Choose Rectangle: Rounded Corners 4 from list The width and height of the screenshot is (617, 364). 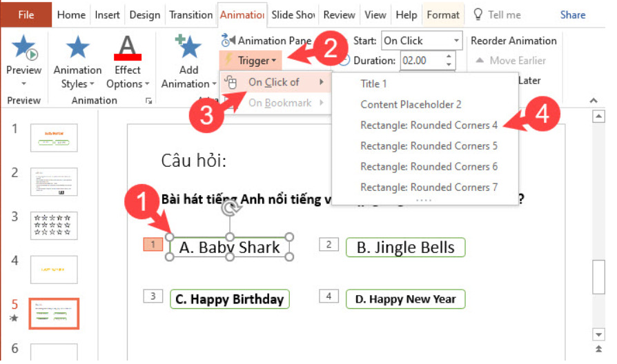(429, 125)
